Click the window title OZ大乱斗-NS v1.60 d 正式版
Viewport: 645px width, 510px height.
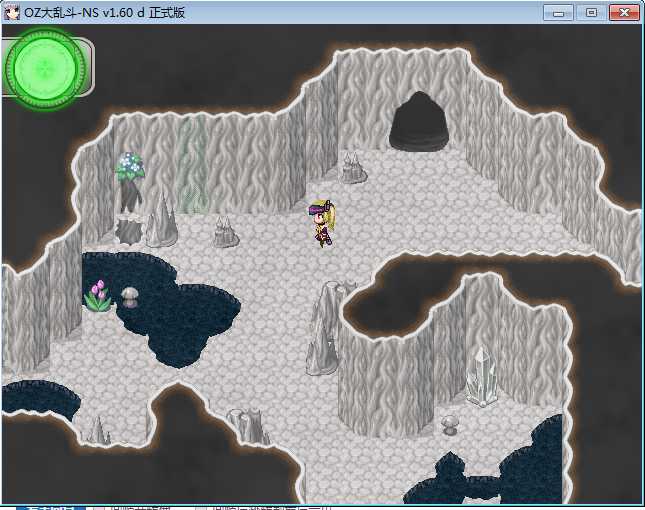pyautogui.click(x=104, y=13)
